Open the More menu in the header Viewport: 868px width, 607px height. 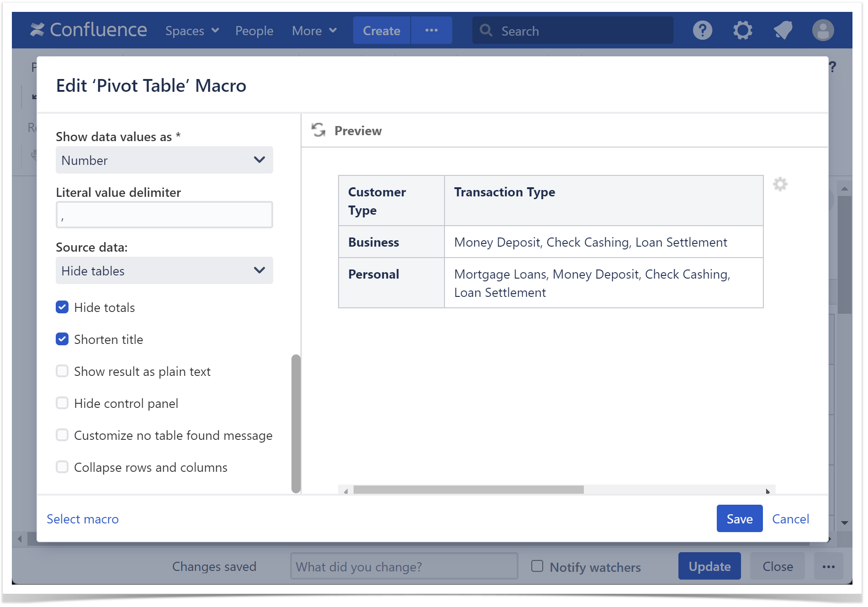coord(314,31)
